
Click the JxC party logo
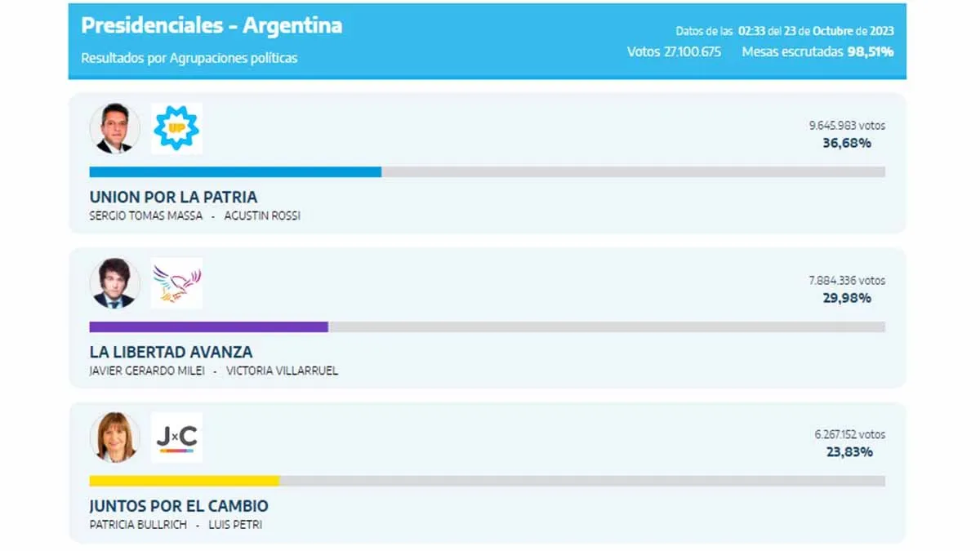[176, 438]
